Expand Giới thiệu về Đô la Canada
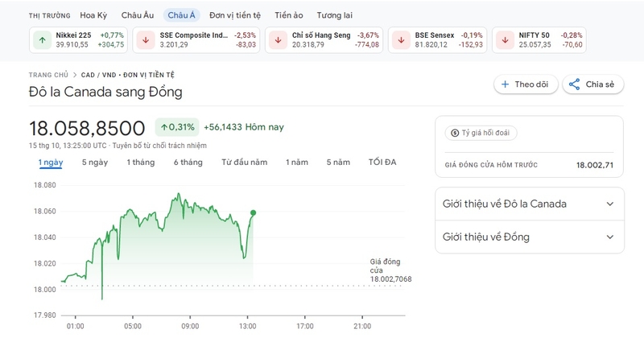This screenshot has width=644, height=342. [530, 204]
